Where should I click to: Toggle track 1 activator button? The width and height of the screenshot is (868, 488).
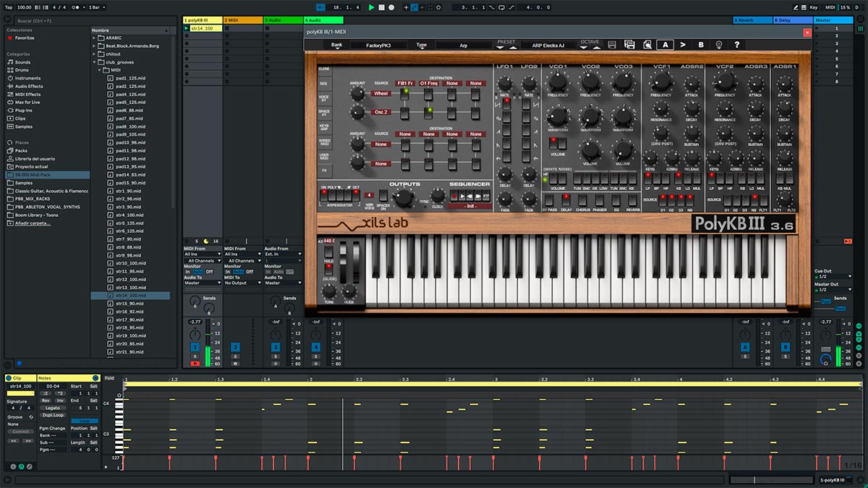[x=195, y=348]
